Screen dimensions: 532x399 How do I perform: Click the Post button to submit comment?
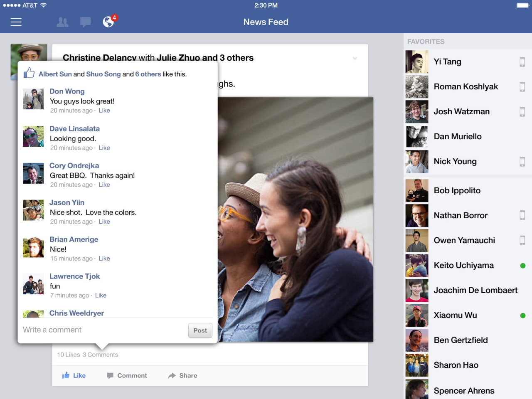200,330
